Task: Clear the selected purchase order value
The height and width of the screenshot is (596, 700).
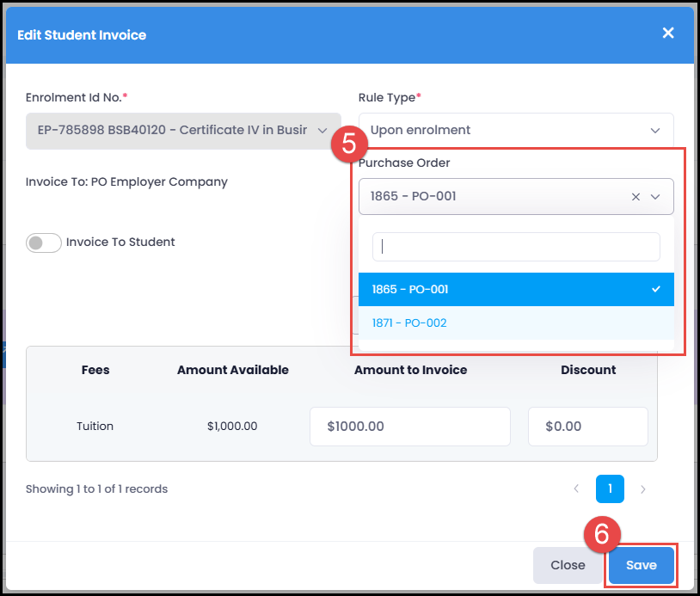Action: pos(636,197)
